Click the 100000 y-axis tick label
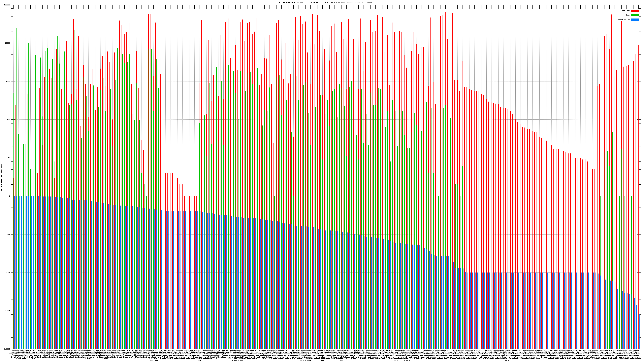Viewport: 644px width, 362px height. pos(7,5)
